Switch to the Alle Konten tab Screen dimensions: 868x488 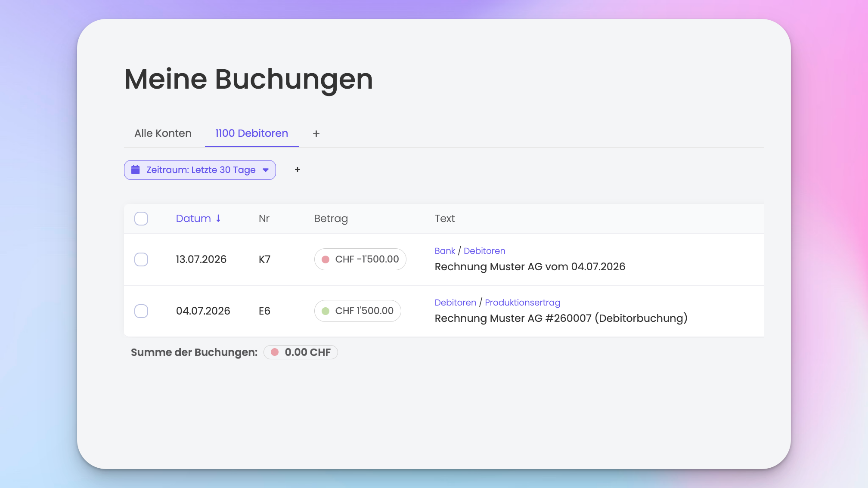click(163, 133)
